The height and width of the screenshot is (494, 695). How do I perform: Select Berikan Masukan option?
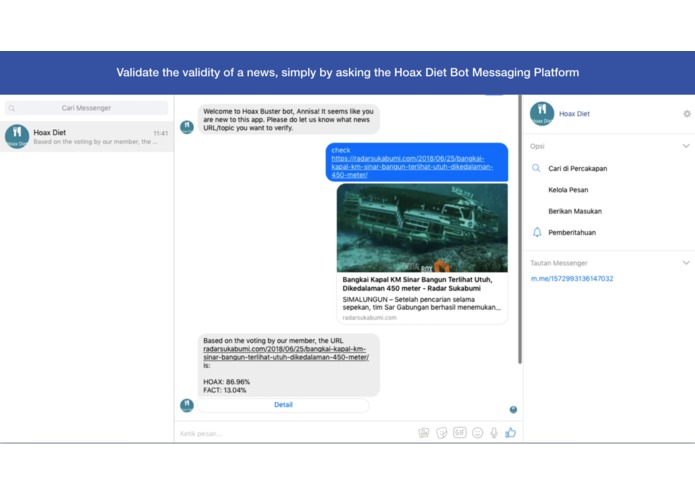(575, 211)
